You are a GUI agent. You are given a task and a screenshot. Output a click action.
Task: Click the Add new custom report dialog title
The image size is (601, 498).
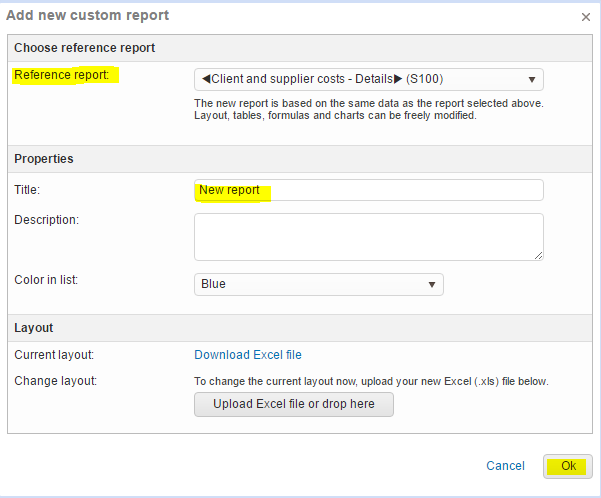(x=88, y=15)
